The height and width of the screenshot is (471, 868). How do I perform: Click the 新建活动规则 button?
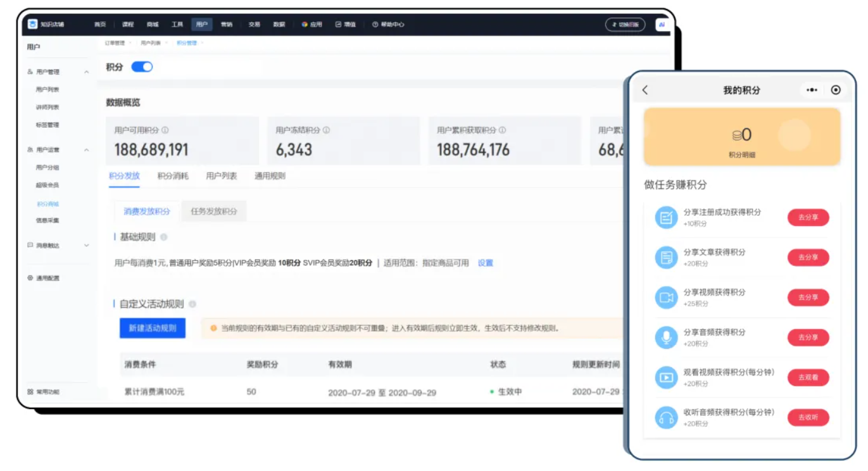[x=153, y=328]
